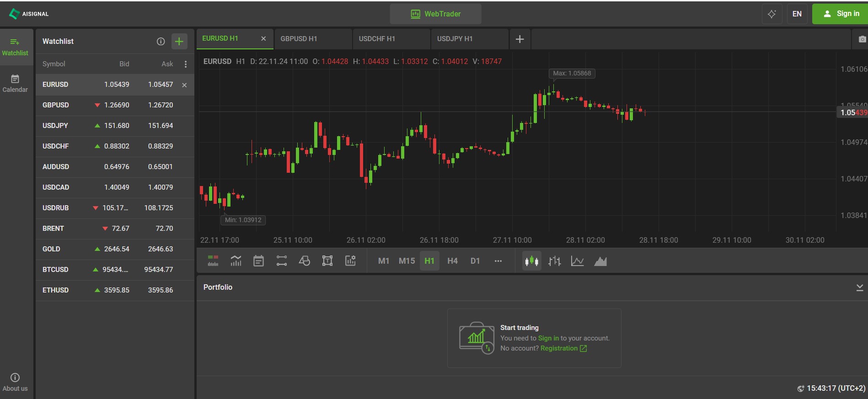This screenshot has width=868, height=399.
Task: Select GBPUSD row in watchlist
Action: 115,105
